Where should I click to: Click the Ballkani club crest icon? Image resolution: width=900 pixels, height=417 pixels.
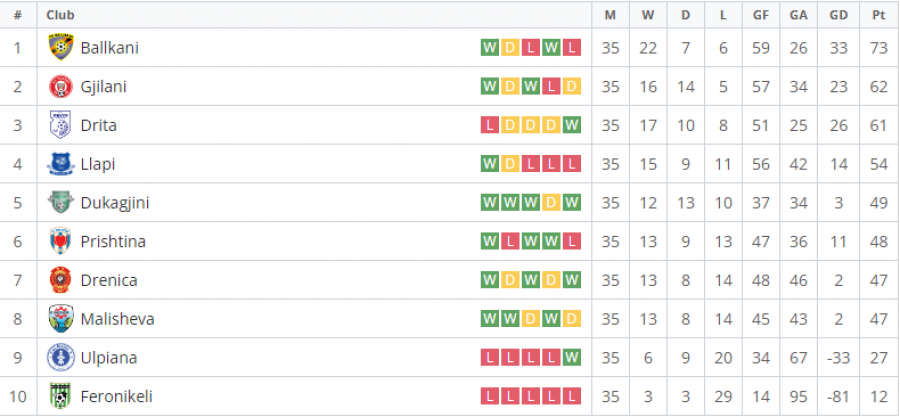click(61, 47)
